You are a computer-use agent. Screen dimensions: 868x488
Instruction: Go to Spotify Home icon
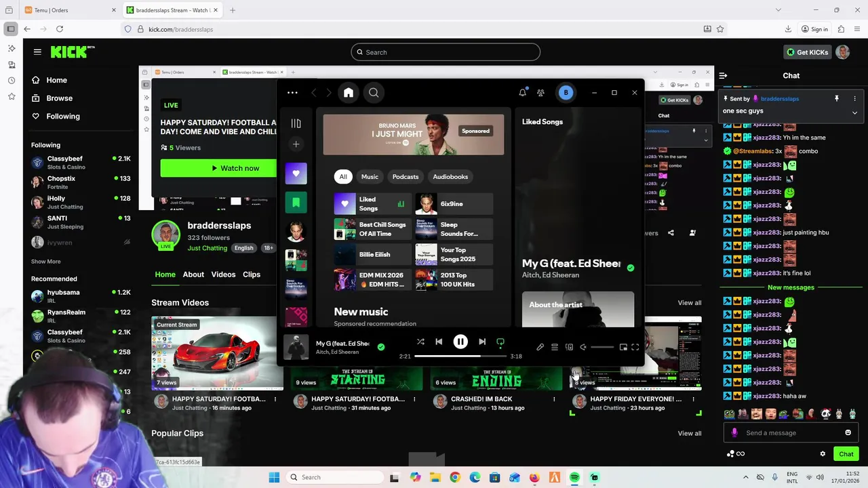click(x=349, y=93)
